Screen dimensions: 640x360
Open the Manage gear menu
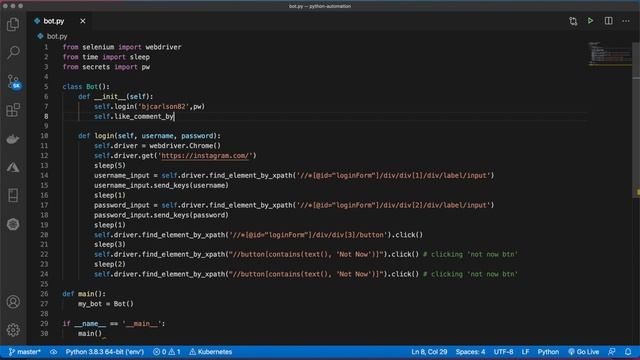[x=13, y=329]
